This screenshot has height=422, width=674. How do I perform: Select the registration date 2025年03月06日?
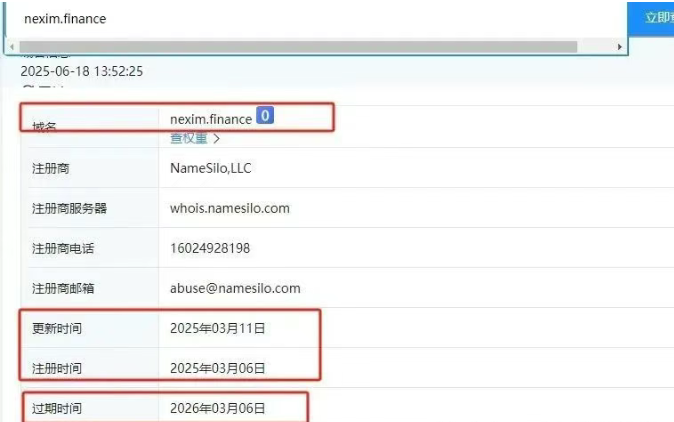(217, 368)
